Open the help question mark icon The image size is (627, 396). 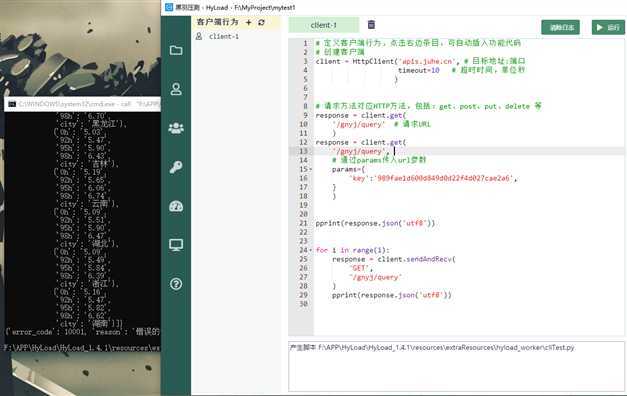coord(176,284)
